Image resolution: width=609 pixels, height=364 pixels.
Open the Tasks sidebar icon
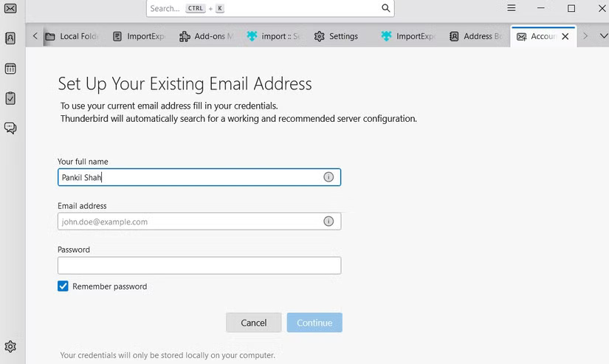(10, 98)
